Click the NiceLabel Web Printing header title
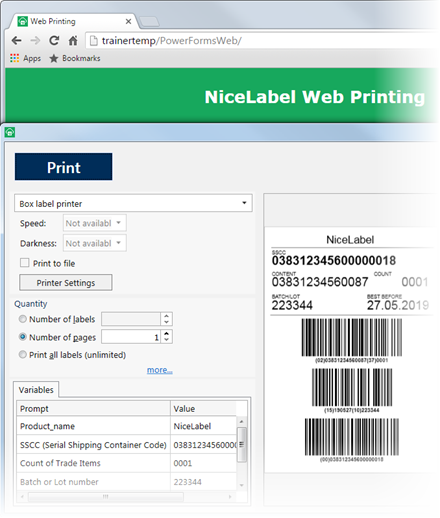This screenshot has width=440, height=518. click(x=315, y=97)
